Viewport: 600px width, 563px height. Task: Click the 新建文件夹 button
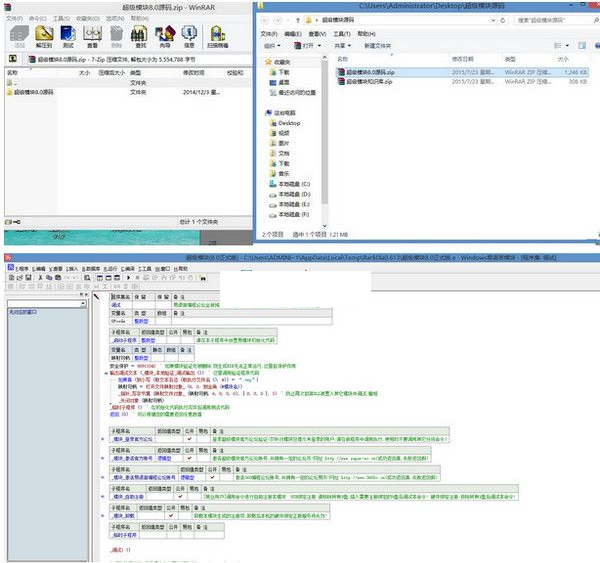378,46
